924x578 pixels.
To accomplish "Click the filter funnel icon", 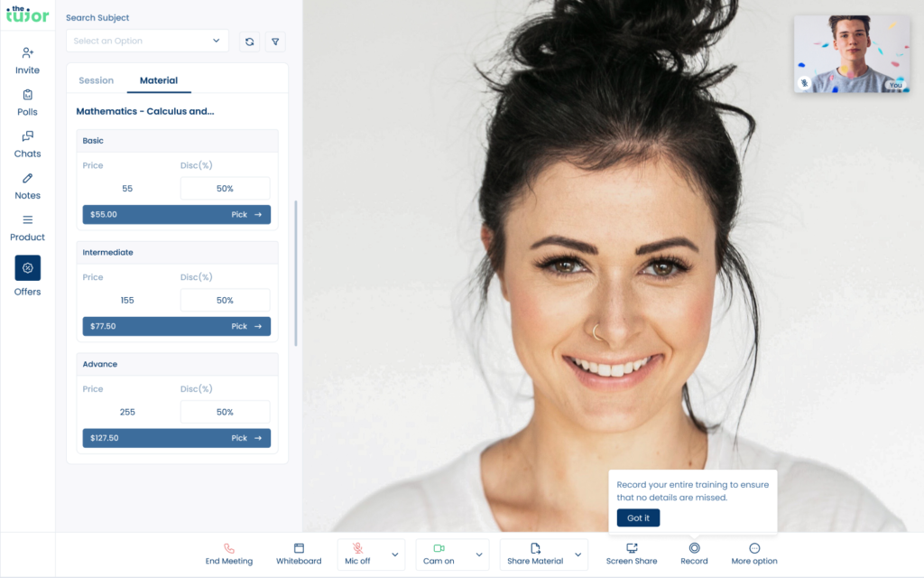I will 275,42.
